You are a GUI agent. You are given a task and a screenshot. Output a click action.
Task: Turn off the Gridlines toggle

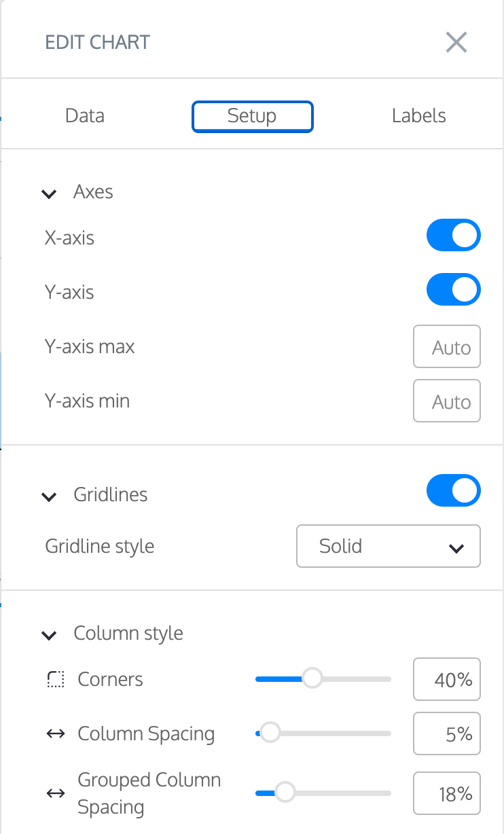click(x=454, y=491)
